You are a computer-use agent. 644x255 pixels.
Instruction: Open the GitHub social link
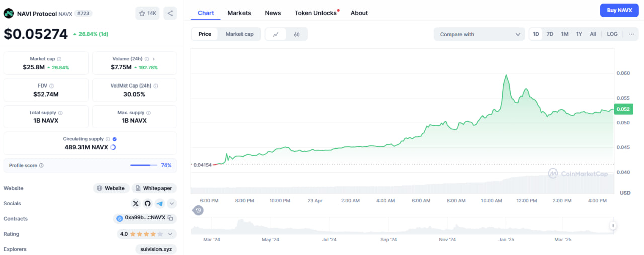click(x=148, y=204)
